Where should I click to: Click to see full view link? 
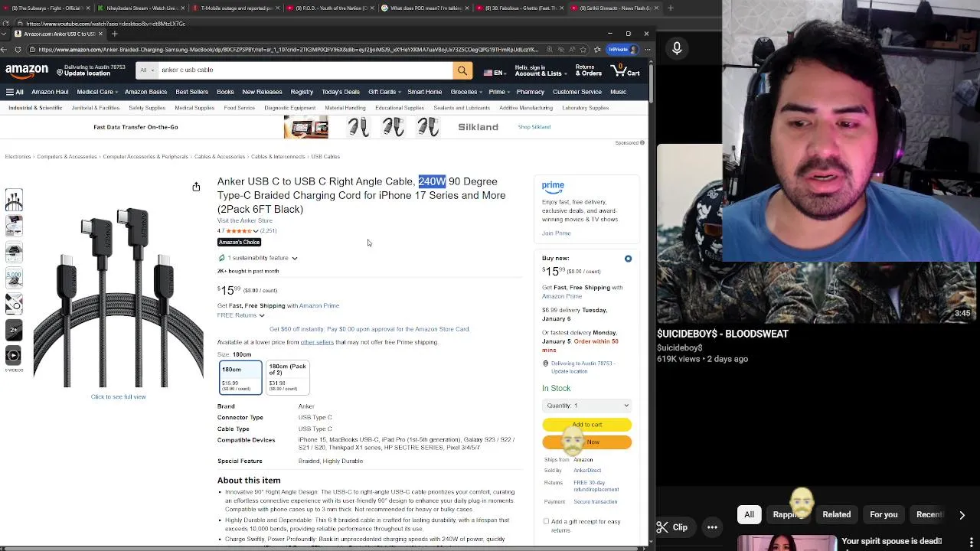tap(118, 396)
